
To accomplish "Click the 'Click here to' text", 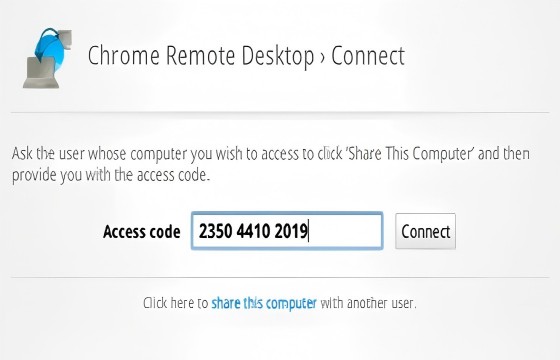I will 175,303.
